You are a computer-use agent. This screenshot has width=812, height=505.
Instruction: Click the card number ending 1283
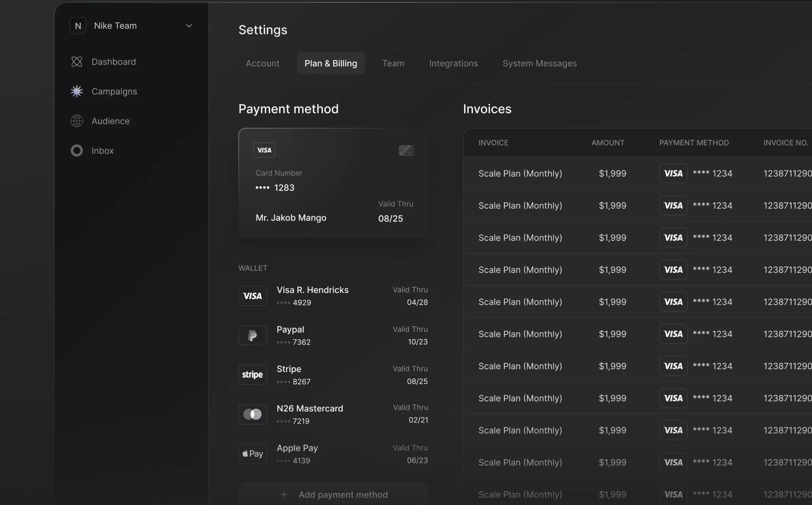275,188
